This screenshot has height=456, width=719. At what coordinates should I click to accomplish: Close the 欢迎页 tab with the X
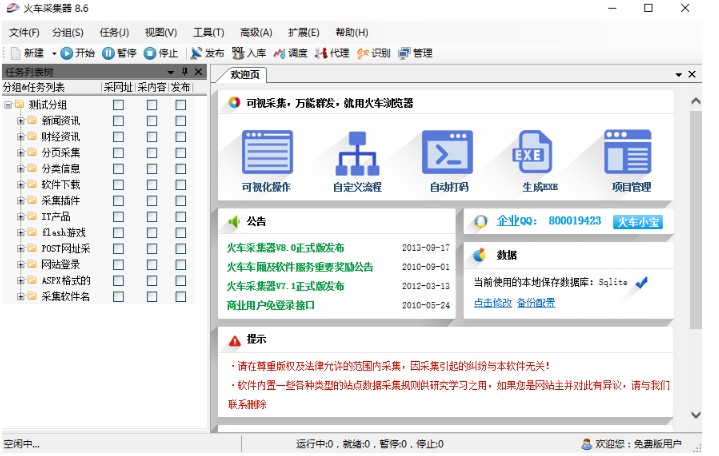[x=692, y=74]
